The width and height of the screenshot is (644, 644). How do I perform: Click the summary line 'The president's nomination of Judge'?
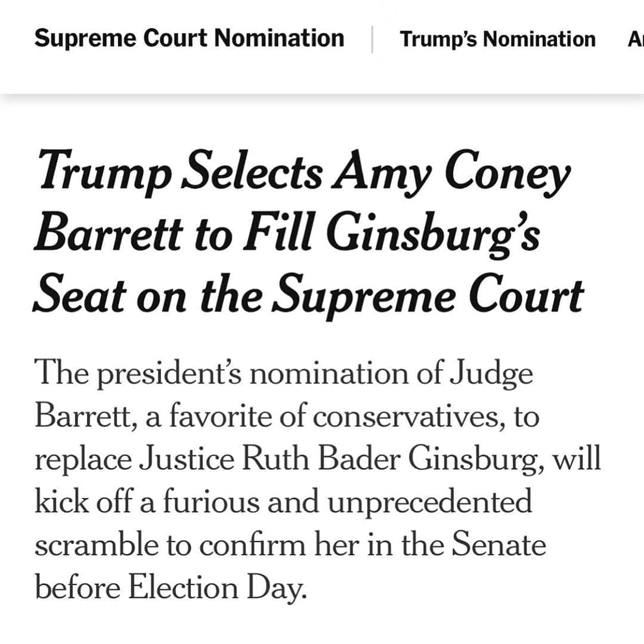point(284,374)
